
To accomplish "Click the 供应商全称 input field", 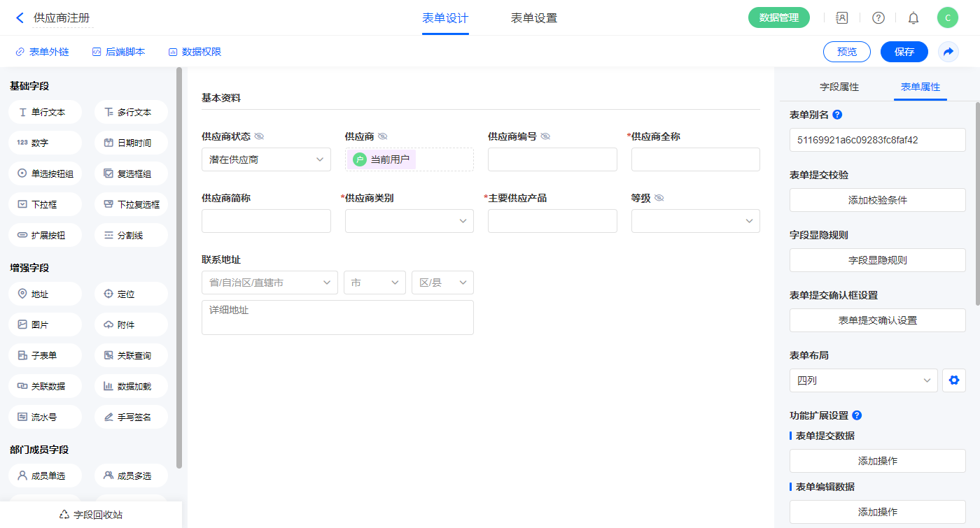I will (x=695, y=159).
